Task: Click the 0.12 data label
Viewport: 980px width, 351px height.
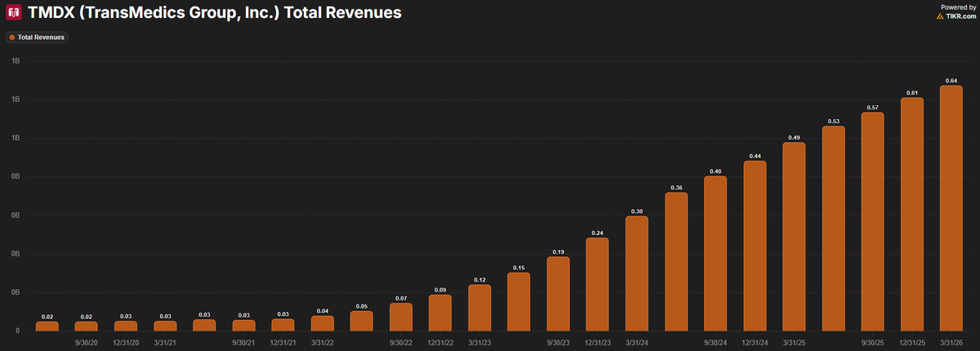Action: click(x=479, y=280)
